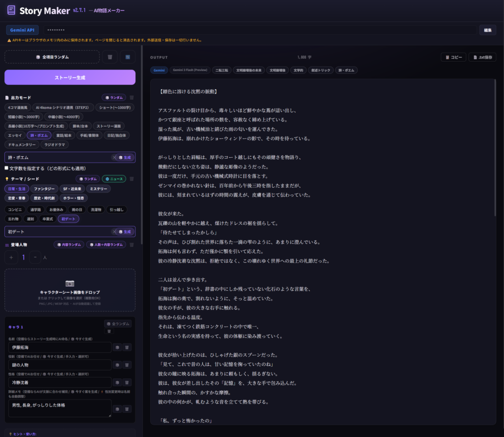The height and width of the screenshot is (437, 504).
Task: Toggle the ニュース option in テーマ/シード
Action: [x=115, y=178]
